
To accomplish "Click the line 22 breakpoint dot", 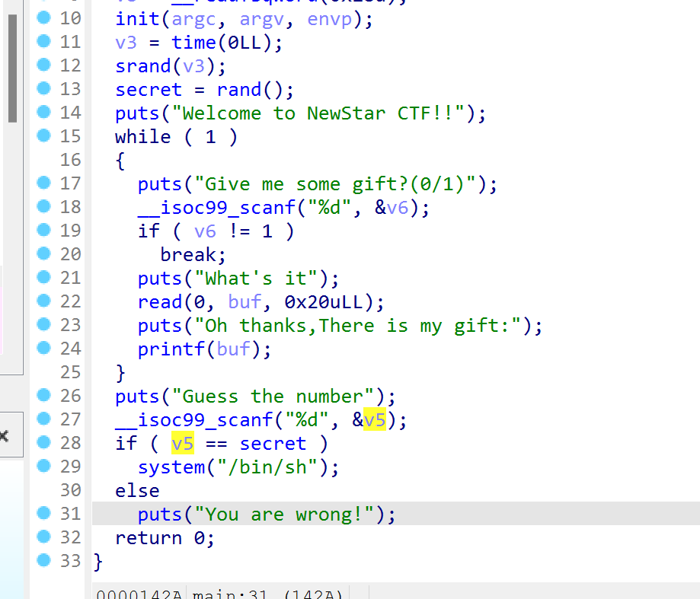I will pyautogui.click(x=45, y=301).
